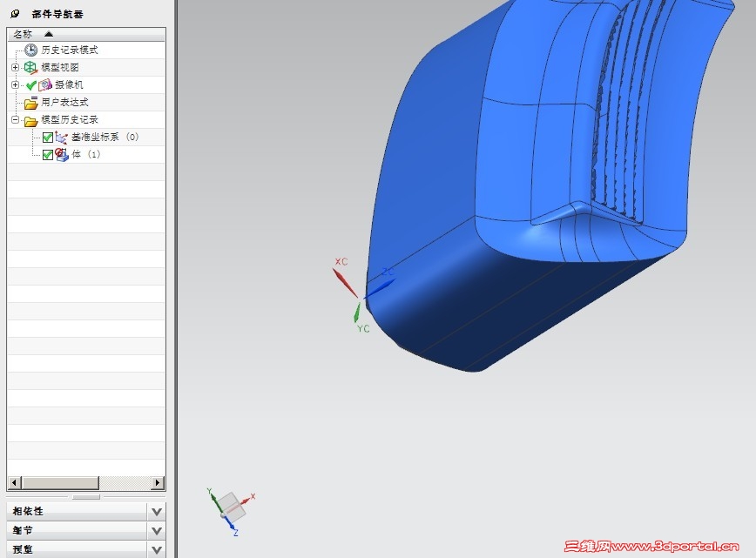
Task: Expand the 模型视图 tree node
Action: tap(15, 67)
